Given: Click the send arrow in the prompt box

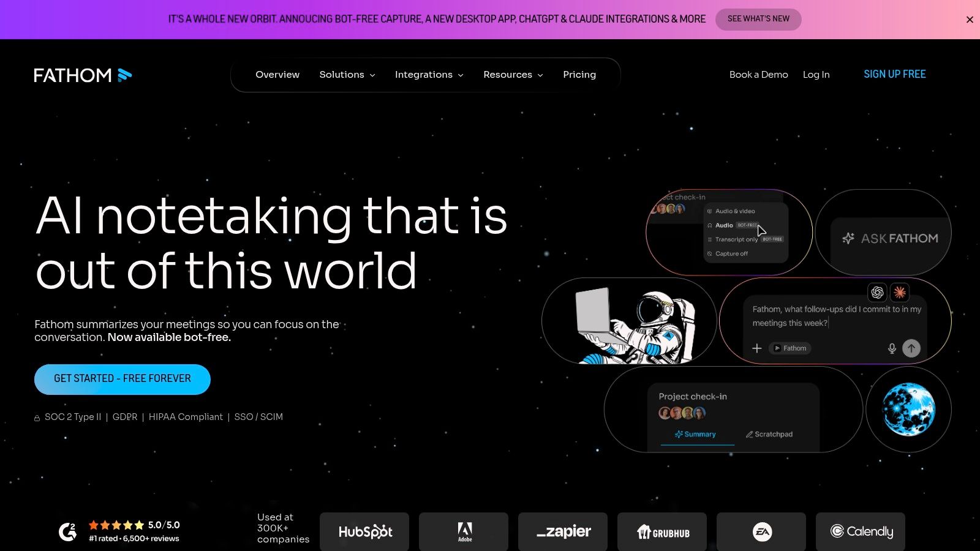Looking at the screenshot, I should pyautogui.click(x=911, y=348).
